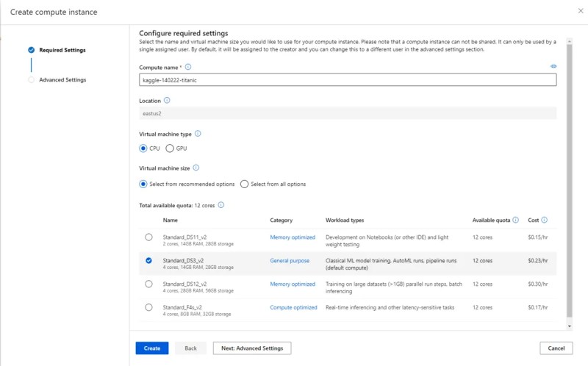Viewport: 588px width, 366px height.
Task: Choose Select from all options
Action: [x=244, y=184]
